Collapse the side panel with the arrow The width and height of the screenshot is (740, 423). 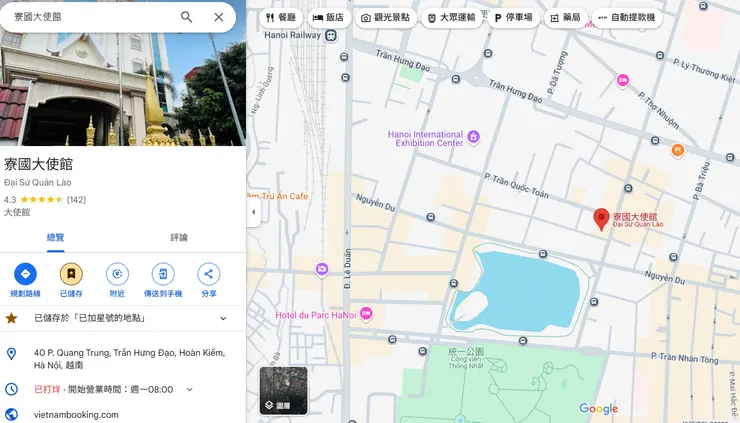(x=253, y=212)
